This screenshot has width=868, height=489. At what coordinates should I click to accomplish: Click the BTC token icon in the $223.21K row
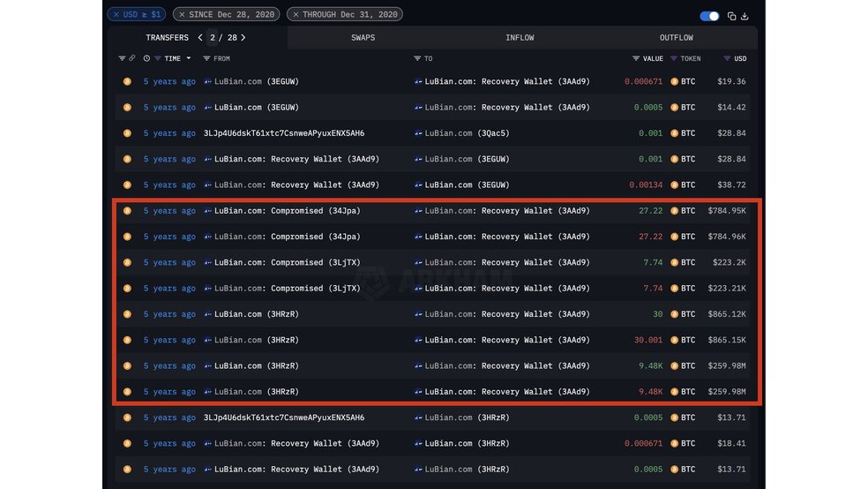point(674,289)
